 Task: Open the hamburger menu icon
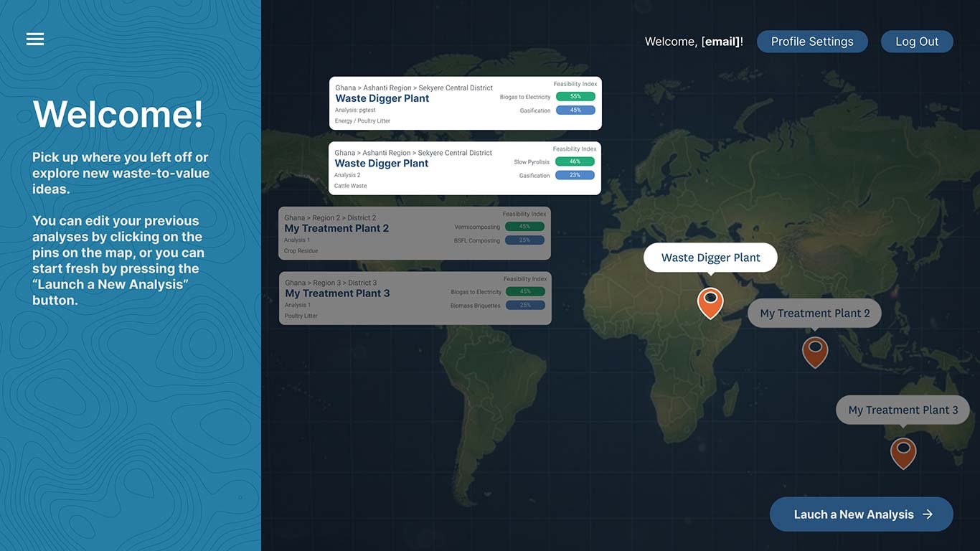(x=35, y=39)
